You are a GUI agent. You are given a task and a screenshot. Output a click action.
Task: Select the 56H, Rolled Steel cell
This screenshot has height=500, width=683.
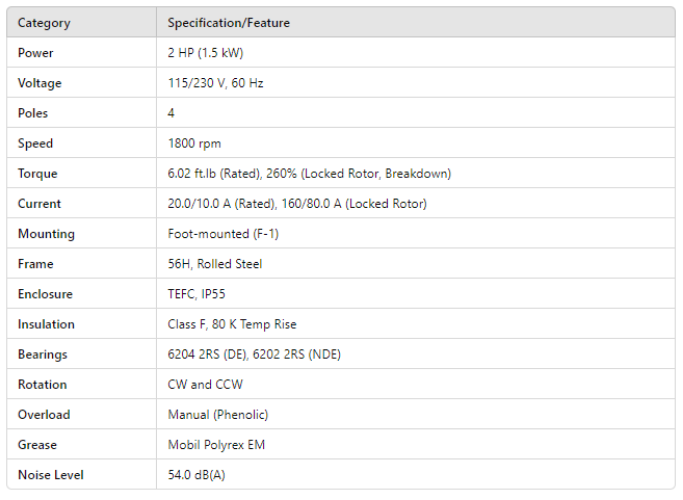(x=213, y=264)
